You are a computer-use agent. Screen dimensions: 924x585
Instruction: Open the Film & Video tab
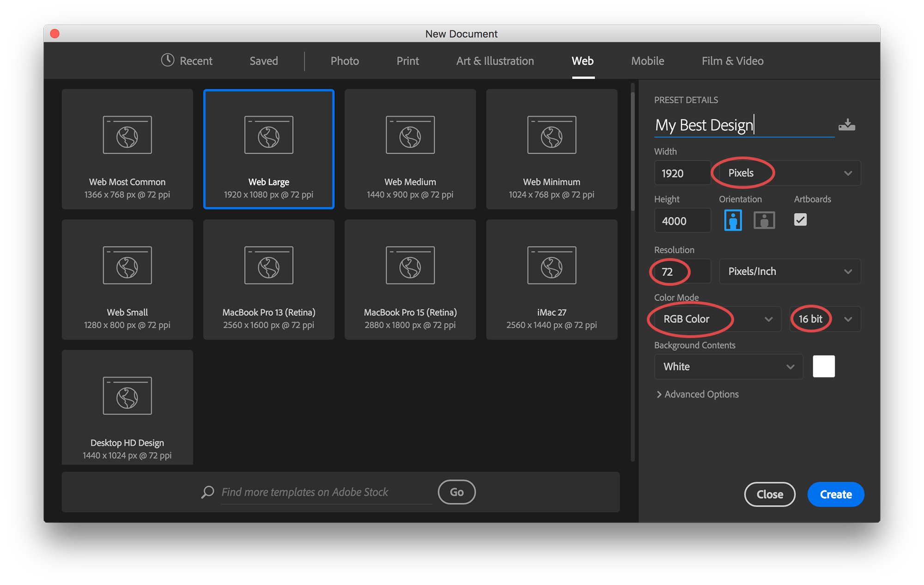click(733, 61)
